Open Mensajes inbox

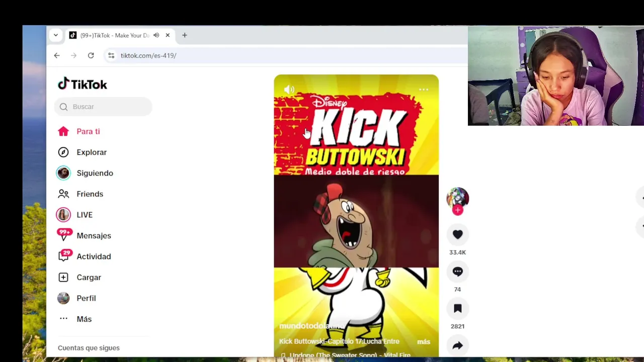pos(94,236)
